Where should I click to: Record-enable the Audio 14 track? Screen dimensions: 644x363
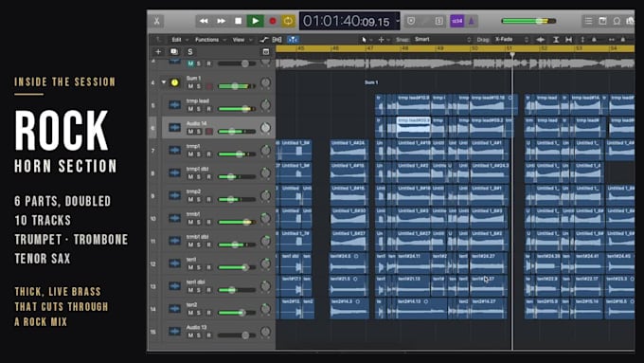pos(209,132)
